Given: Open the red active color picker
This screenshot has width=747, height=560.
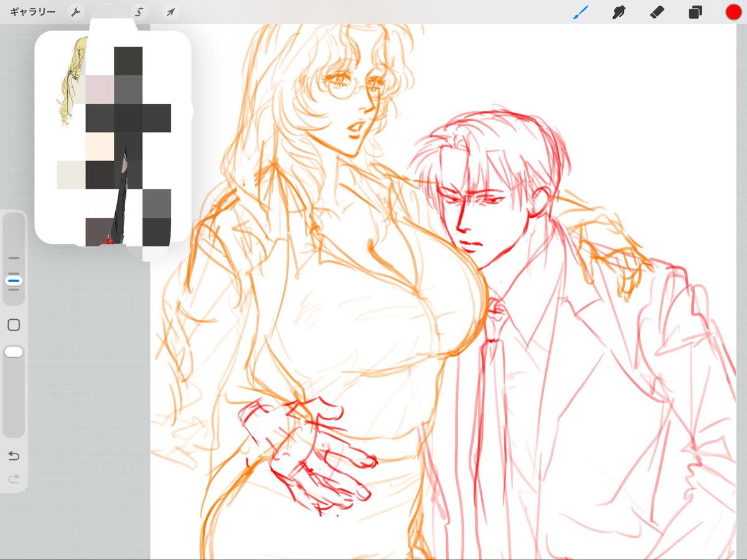Looking at the screenshot, I should coord(733,12).
